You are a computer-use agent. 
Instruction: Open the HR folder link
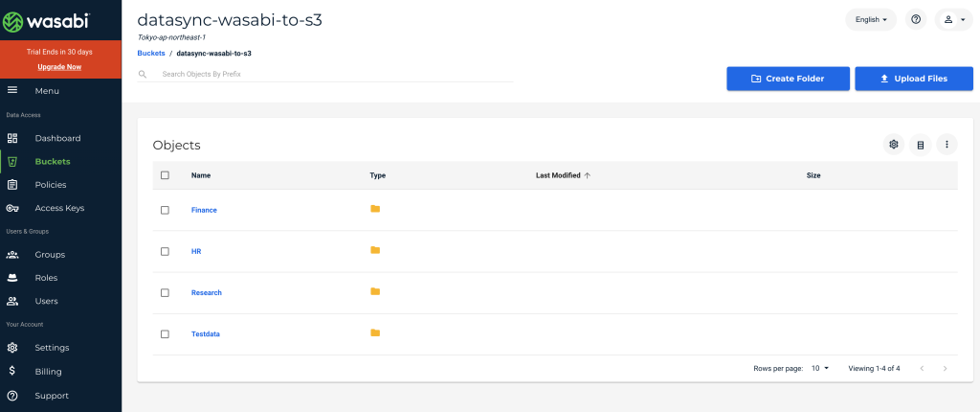click(x=196, y=251)
